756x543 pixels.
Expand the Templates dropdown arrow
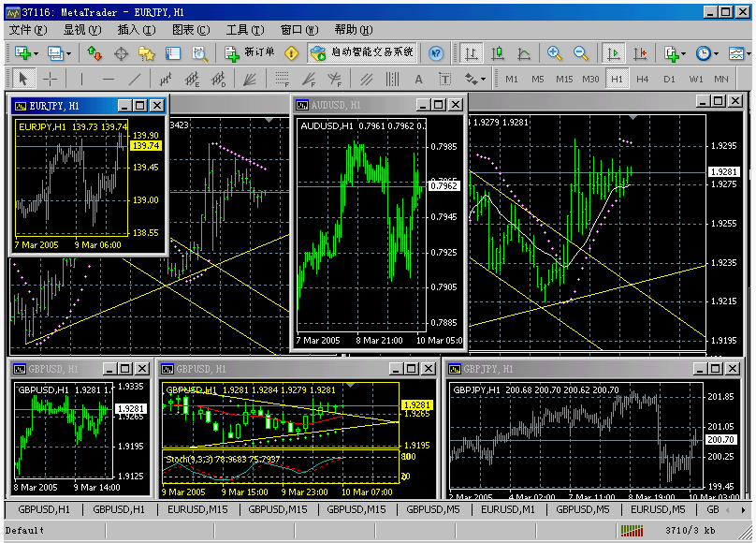(x=749, y=53)
